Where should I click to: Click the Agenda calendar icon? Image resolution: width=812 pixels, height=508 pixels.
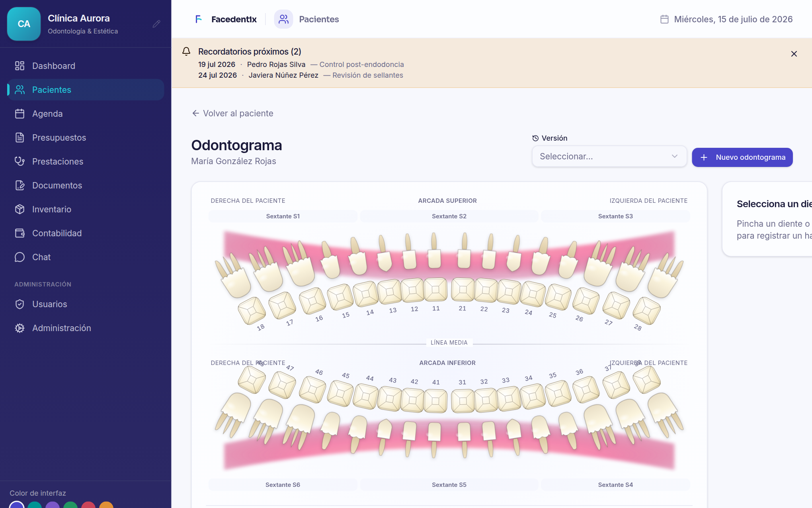pyautogui.click(x=20, y=114)
